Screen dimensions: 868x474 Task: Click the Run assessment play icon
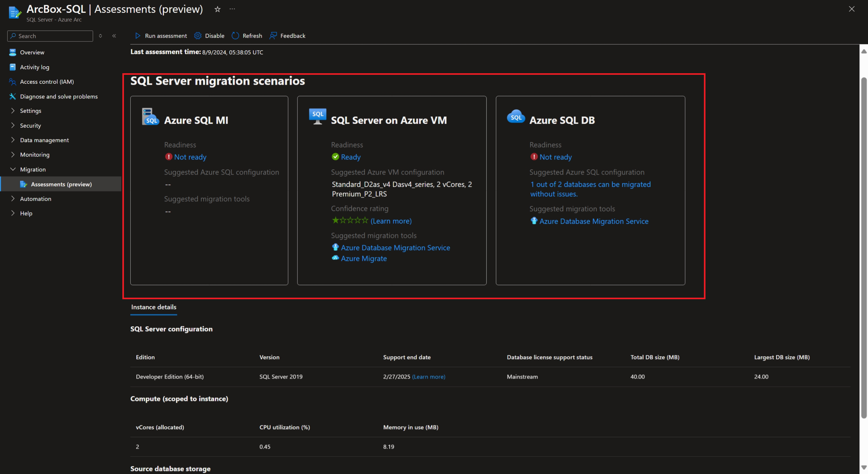(137, 36)
